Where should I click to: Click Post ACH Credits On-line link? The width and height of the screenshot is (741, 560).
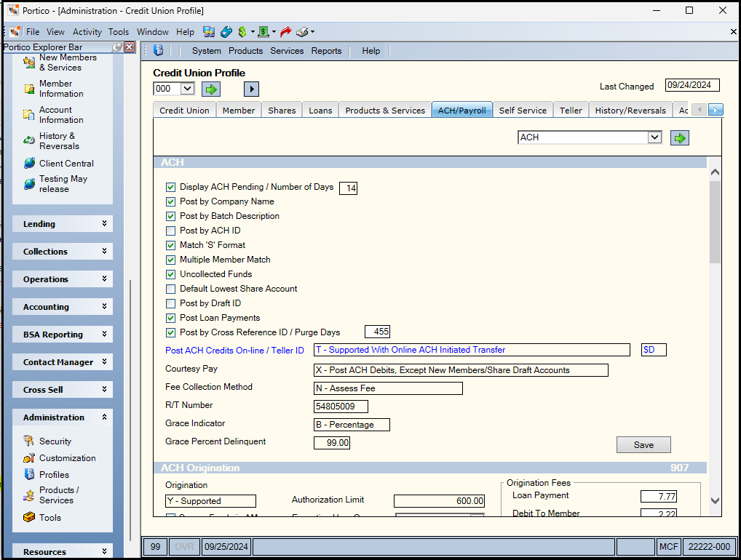click(234, 351)
